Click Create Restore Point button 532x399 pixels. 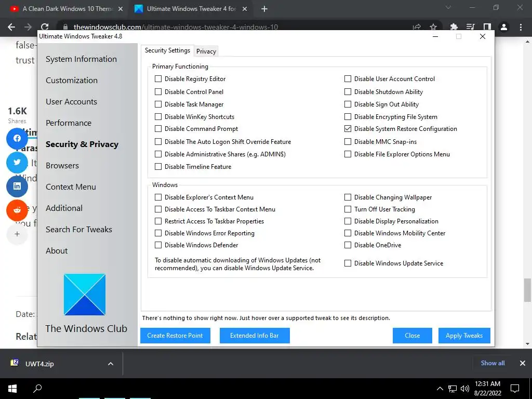pyautogui.click(x=175, y=336)
